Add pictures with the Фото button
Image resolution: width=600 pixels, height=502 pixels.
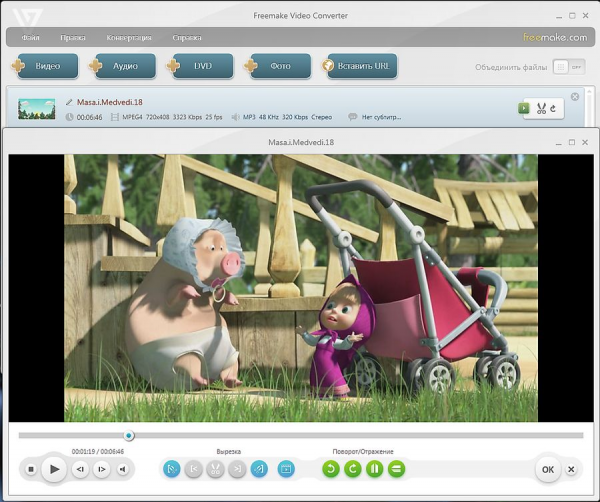(278, 66)
